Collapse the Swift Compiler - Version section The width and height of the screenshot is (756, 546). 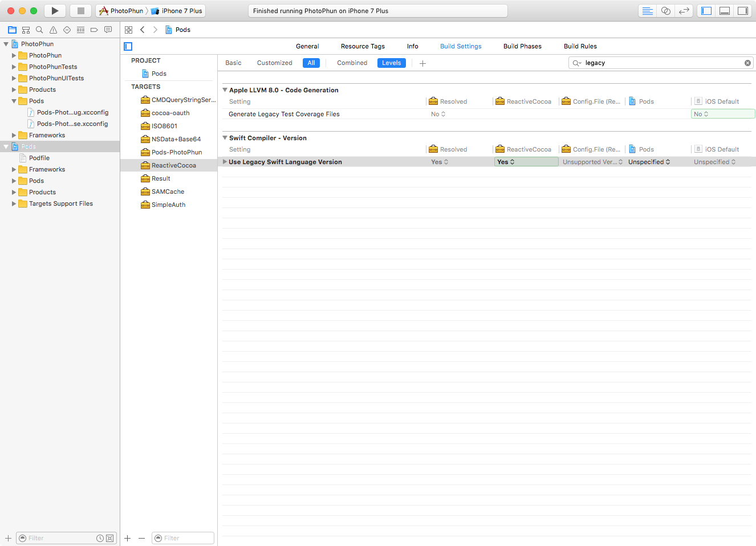click(225, 138)
